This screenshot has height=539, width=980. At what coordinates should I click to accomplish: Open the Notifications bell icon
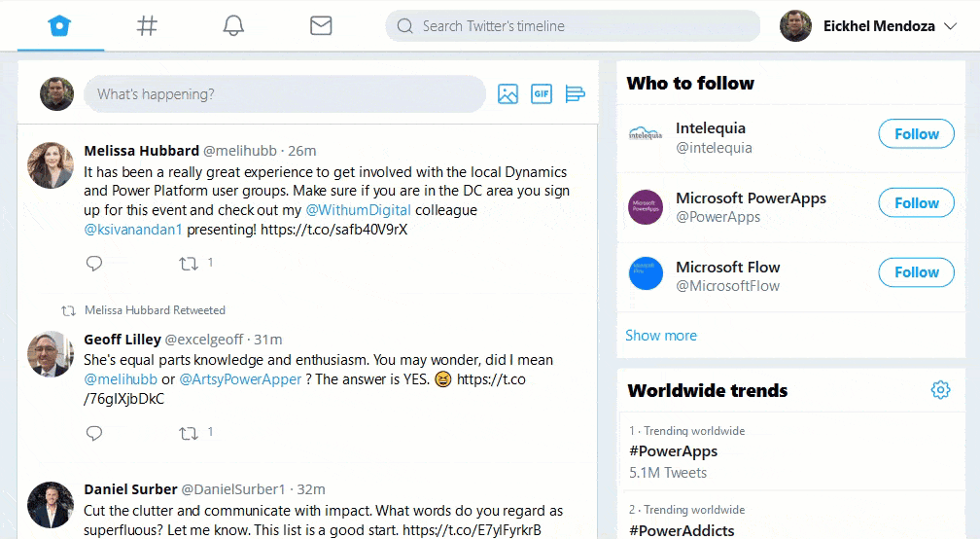[233, 26]
